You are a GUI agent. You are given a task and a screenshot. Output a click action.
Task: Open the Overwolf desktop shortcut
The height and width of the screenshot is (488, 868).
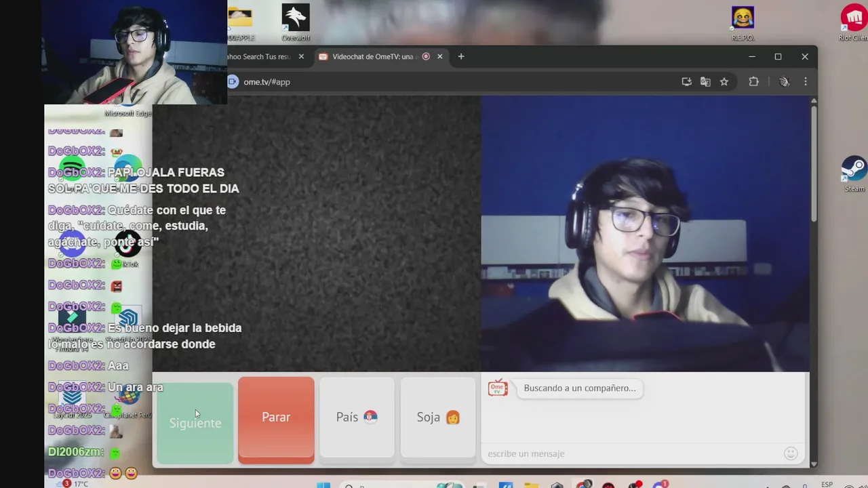point(296,22)
